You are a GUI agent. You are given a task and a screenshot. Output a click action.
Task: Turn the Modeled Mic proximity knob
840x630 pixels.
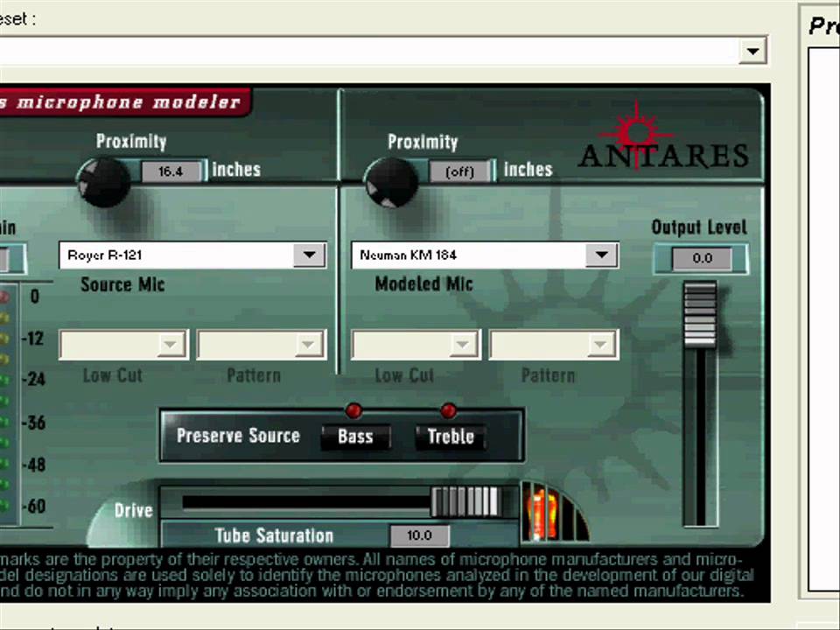tap(392, 182)
